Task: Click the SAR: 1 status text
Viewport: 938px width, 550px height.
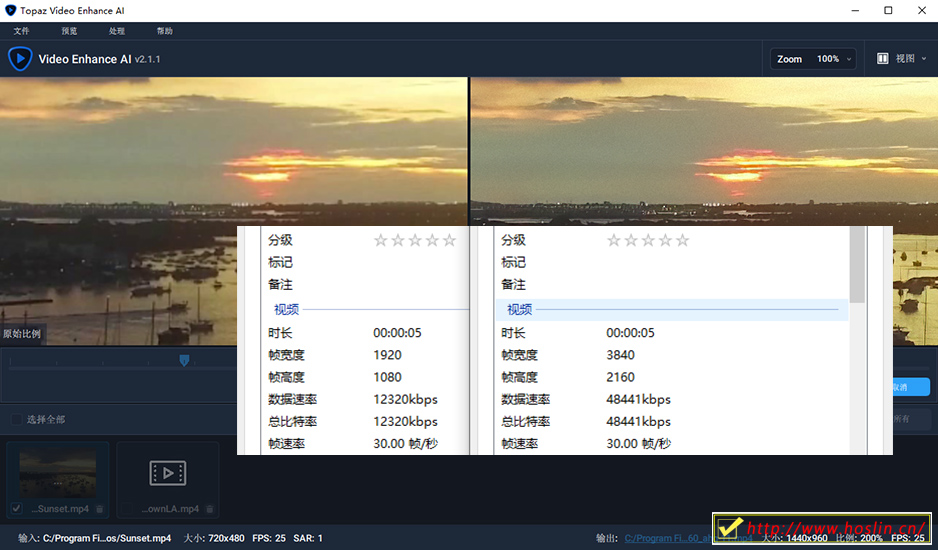Action: pyautogui.click(x=308, y=538)
